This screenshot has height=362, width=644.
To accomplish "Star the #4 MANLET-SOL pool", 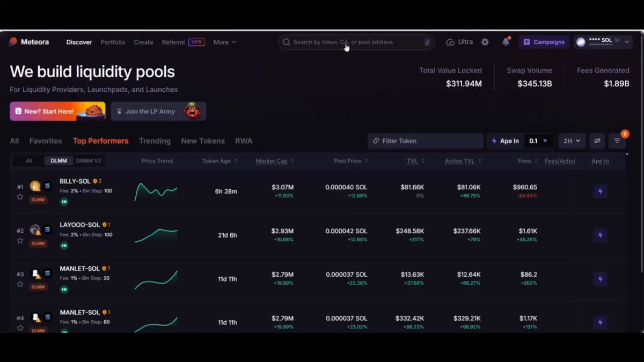I will tap(20, 328).
